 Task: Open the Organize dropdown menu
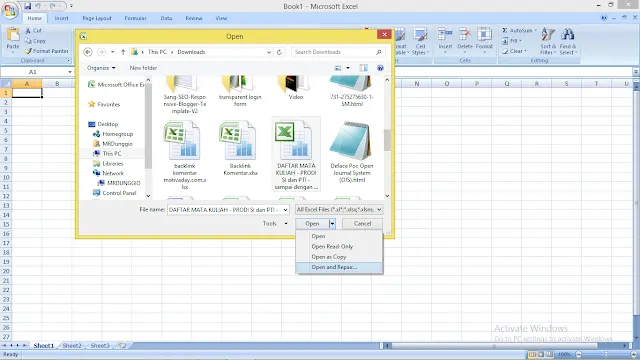[x=101, y=68]
